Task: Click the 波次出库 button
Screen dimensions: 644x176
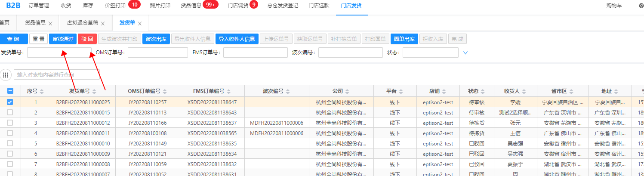Action: pos(156,39)
